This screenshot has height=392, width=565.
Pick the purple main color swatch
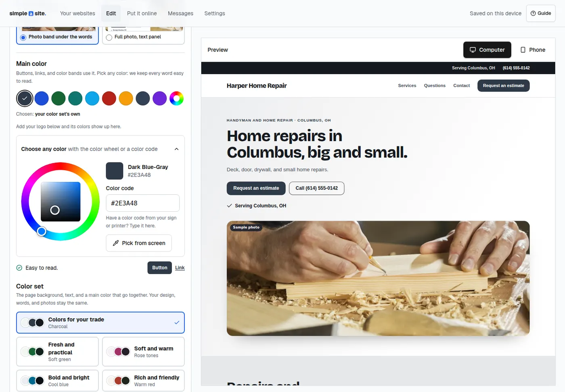pos(160,98)
